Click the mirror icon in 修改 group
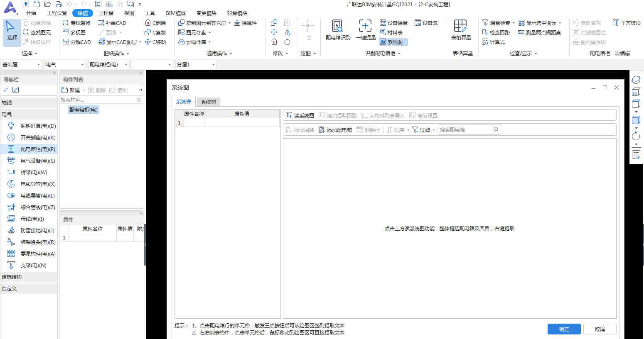This screenshot has height=339, width=644. pos(287,32)
